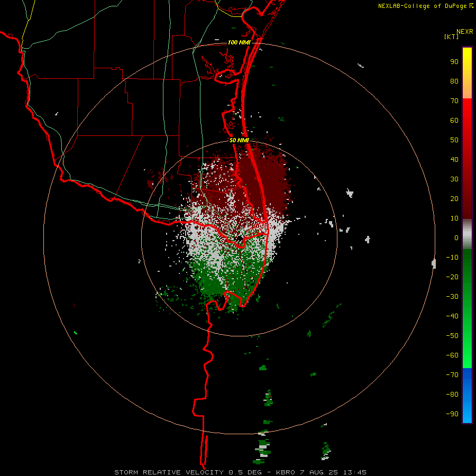Select the 40 value on velocity scale
Image resolution: width=476 pixels, height=476 pixels.
coord(454,159)
